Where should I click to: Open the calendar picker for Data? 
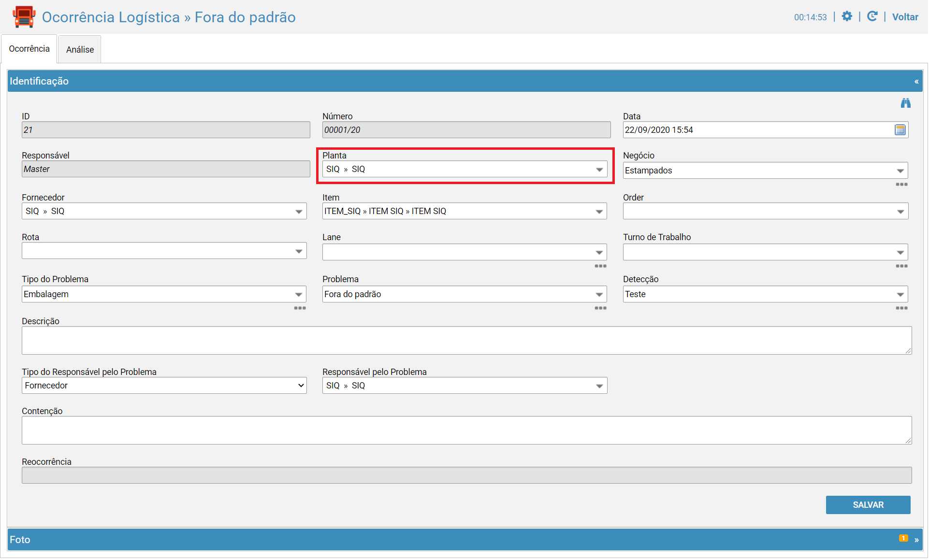click(x=900, y=130)
